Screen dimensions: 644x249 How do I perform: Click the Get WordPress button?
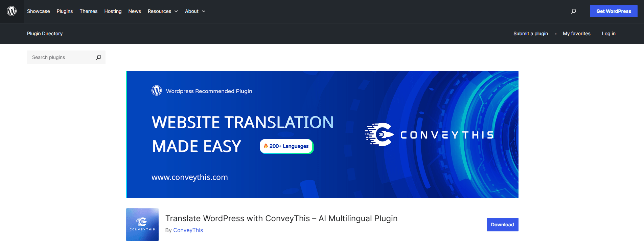(614, 11)
